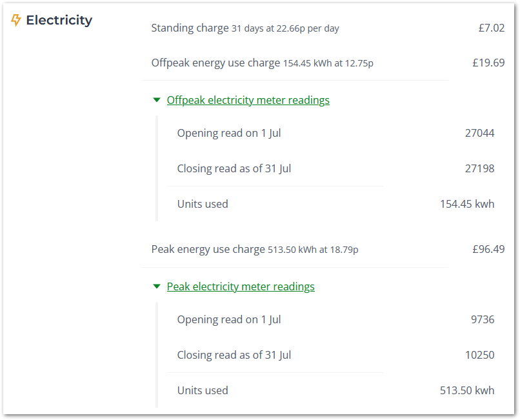The width and height of the screenshot is (520, 420).
Task: Select the £96.49 peak charge amount
Action: pos(488,249)
